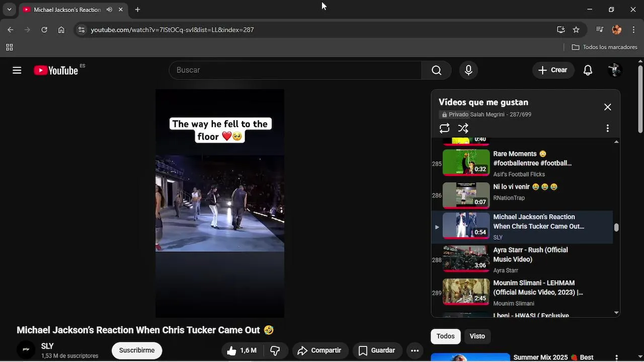Close the Michael Jackson's Reaction tab

point(121,10)
